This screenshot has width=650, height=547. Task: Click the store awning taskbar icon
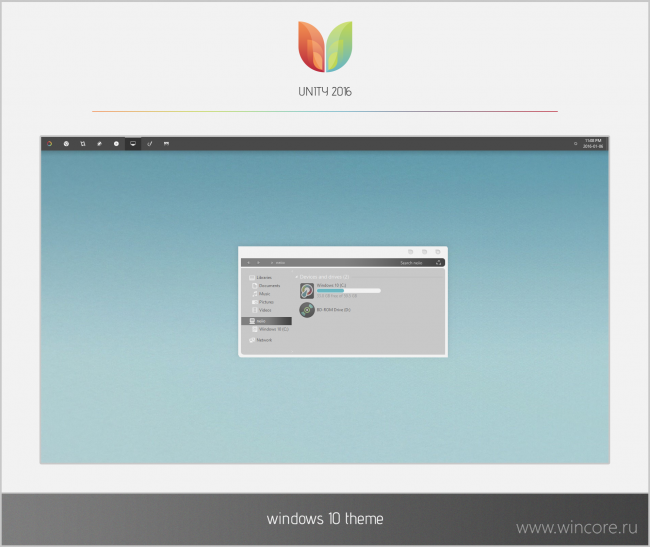coord(166,144)
